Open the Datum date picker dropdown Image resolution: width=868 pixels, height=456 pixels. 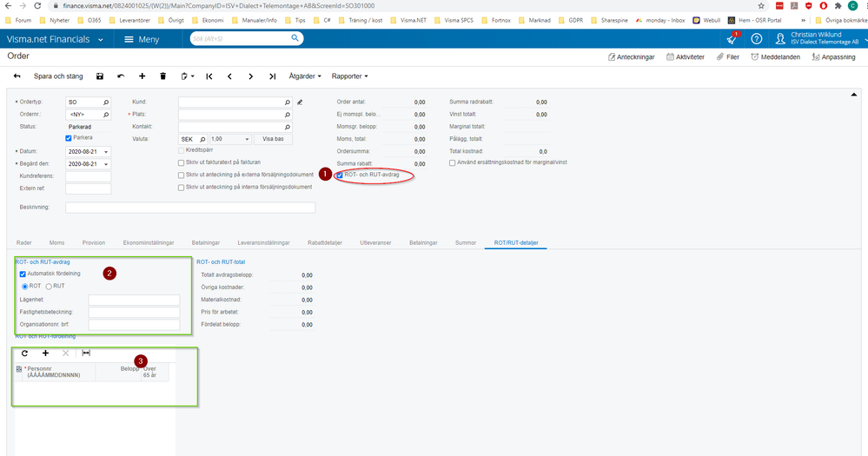(x=106, y=152)
